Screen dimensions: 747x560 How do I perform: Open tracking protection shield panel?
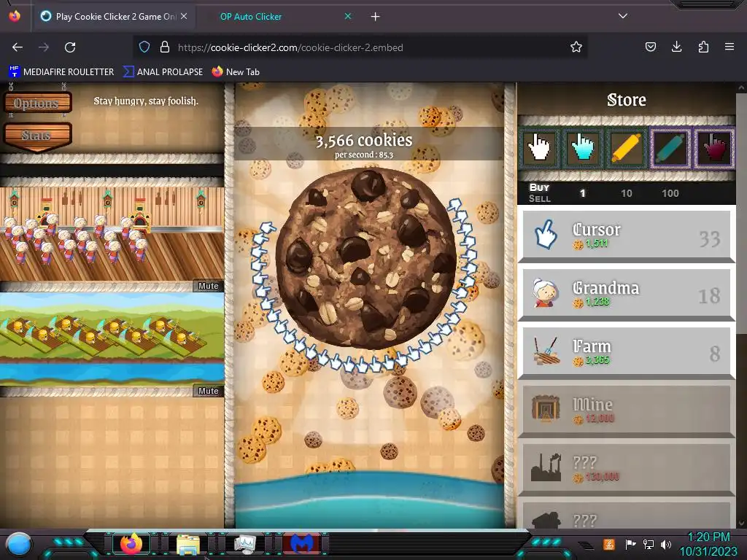click(x=144, y=47)
